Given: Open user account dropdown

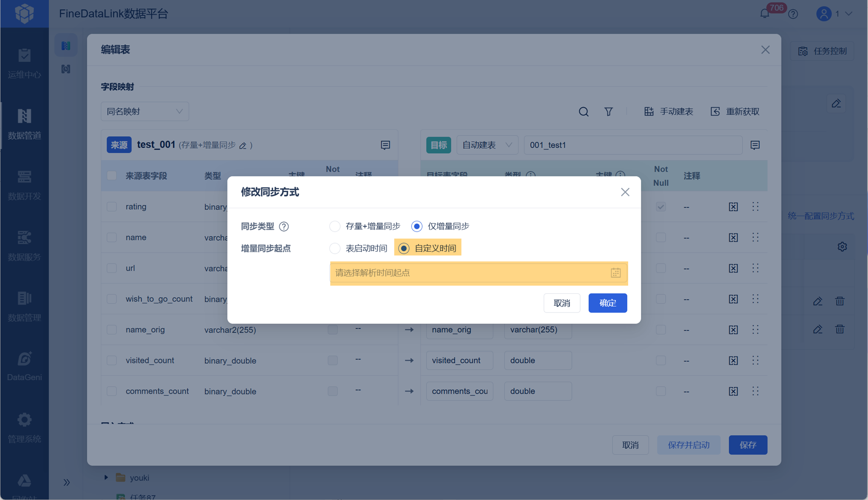Looking at the screenshot, I should pyautogui.click(x=834, y=14).
